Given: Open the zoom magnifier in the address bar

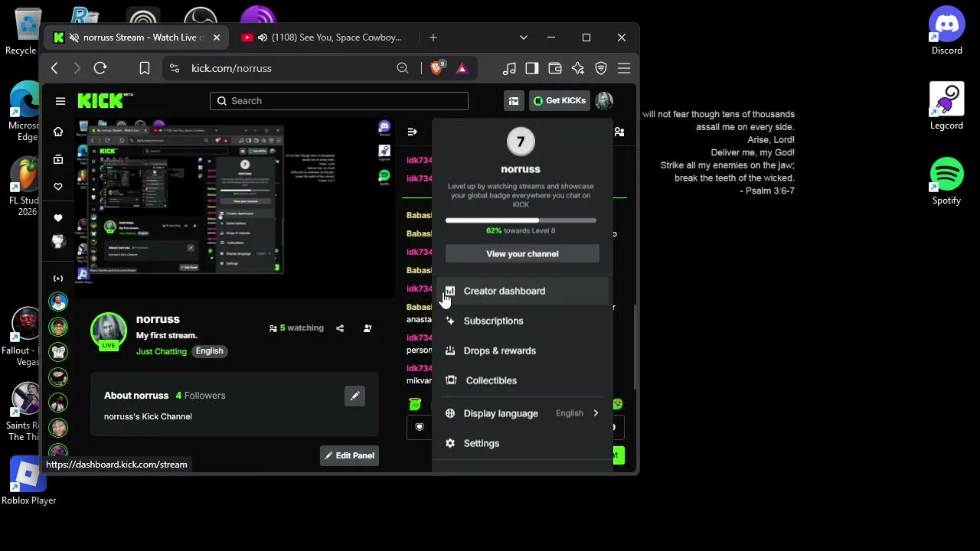Looking at the screenshot, I should coord(403,68).
